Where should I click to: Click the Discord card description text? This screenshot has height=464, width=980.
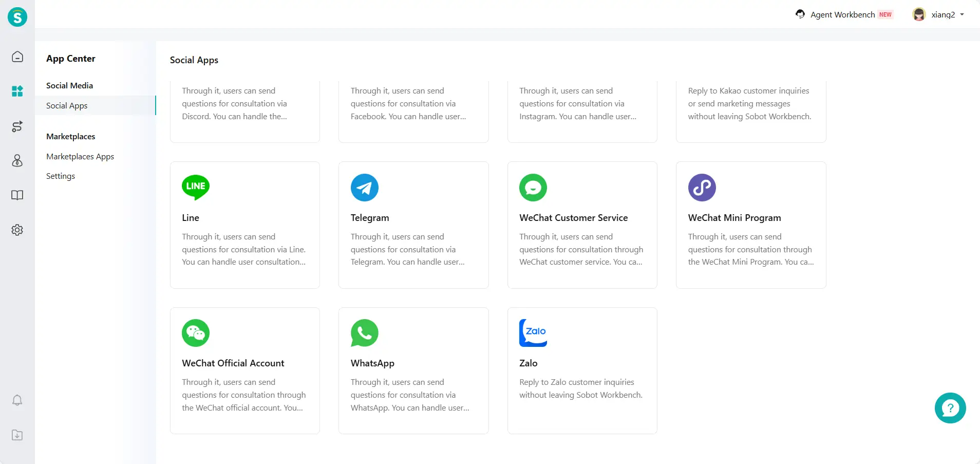(x=234, y=103)
